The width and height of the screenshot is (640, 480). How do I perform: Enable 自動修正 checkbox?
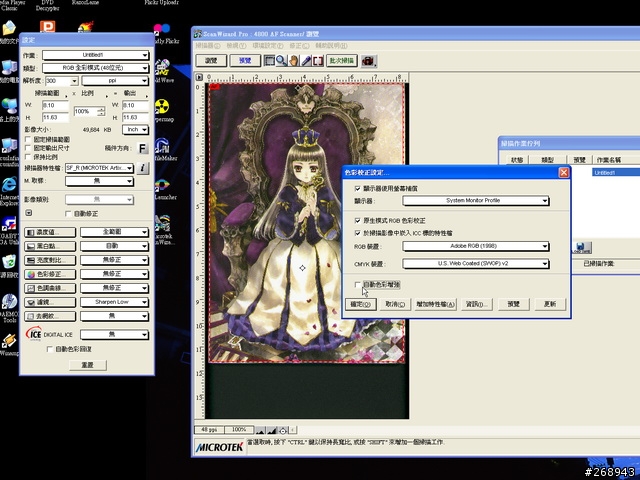pyautogui.click(x=68, y=213)
